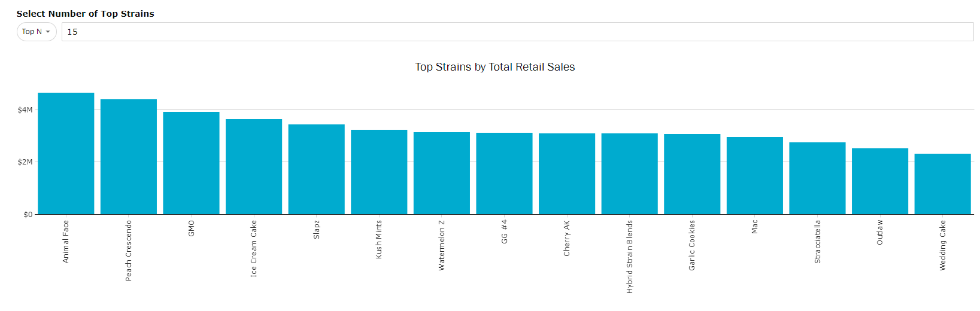Click the Top Strains by Total Retail Sales title
This screenshot has height=311, width=980.
pos(495,67)
